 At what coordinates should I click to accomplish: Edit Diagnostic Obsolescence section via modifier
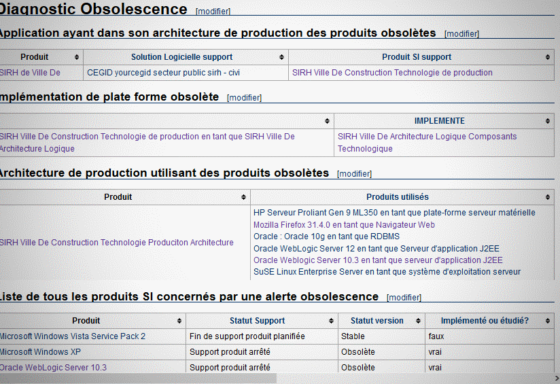tap(213, 11)
